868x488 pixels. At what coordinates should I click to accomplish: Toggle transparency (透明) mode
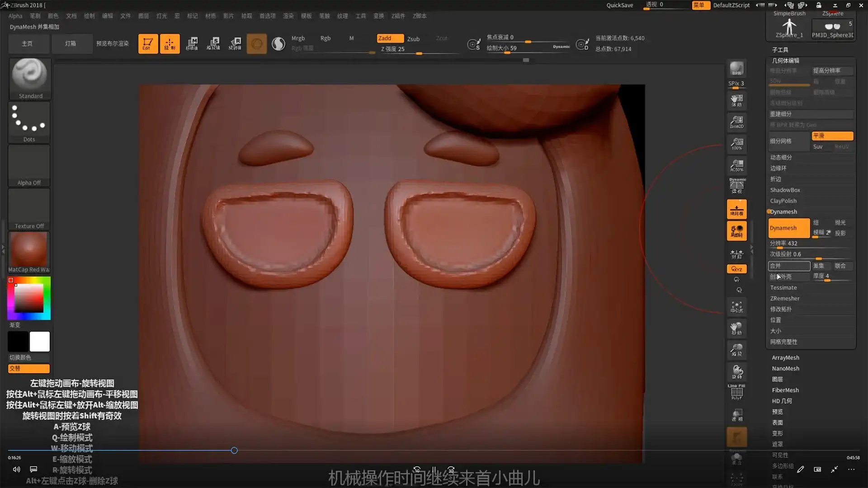(x=737, y=415)
